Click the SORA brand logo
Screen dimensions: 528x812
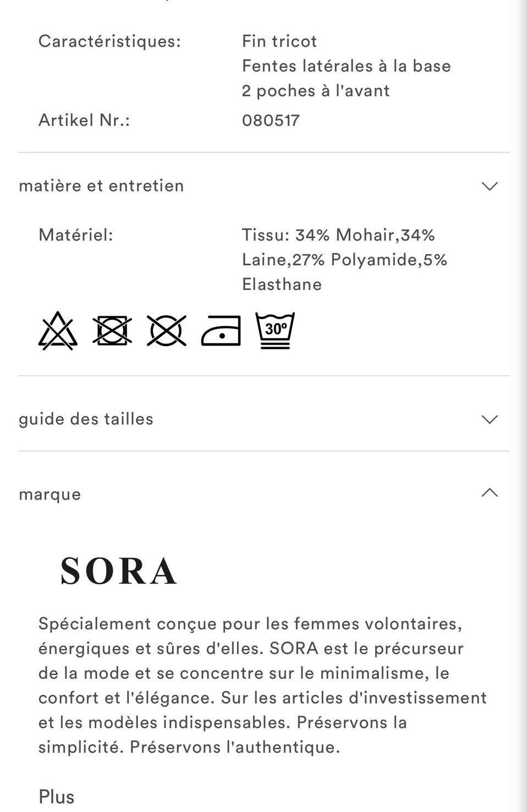click(x=118, y=571)
